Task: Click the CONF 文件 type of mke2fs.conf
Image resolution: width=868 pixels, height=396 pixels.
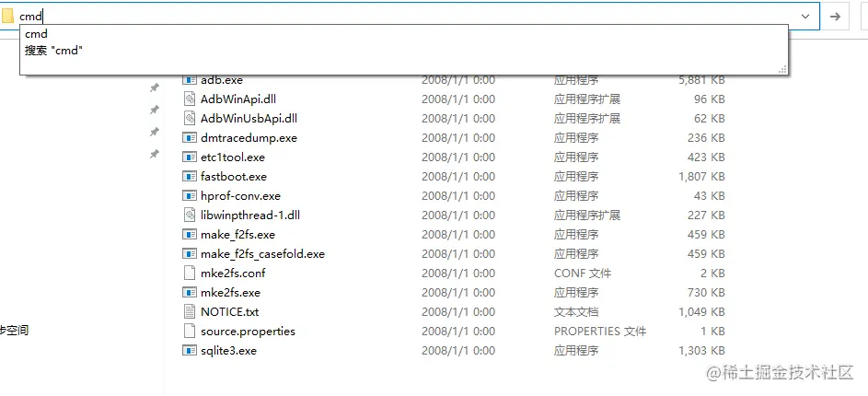Action: coord(583,273)
